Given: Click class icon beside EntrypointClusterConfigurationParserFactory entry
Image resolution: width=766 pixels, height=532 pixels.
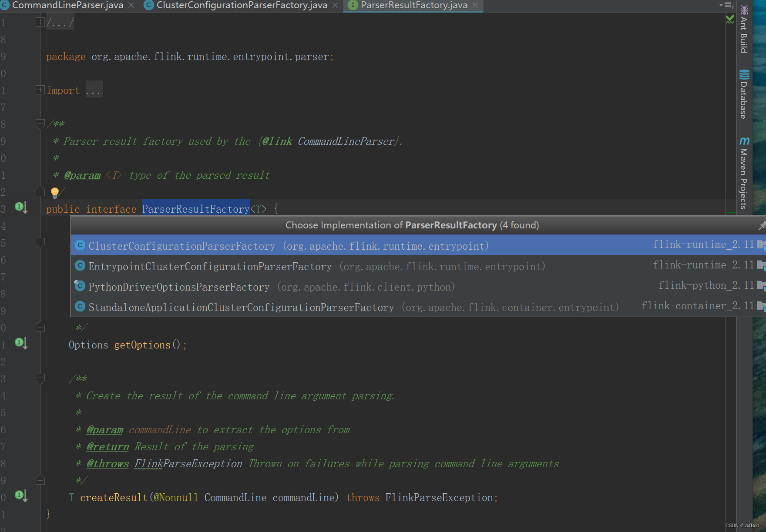Looking at the screenshot, I should coord(80,265).
